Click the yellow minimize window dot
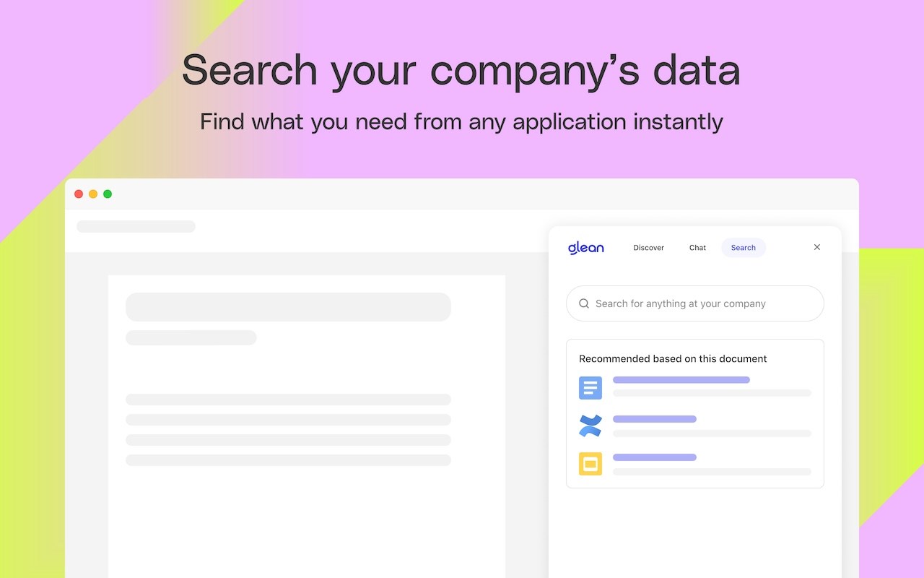924x578 pixels. 93,194
